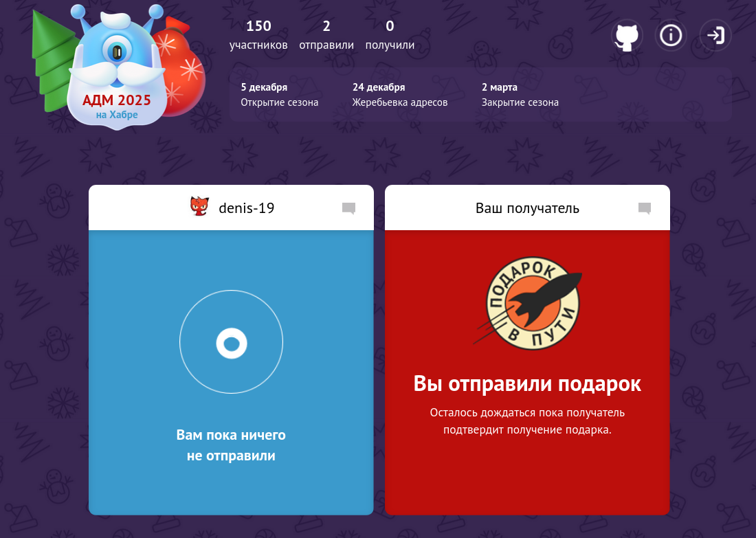
Task: Select 2 марта Закрытие сезона date
Action: point(520,95)
